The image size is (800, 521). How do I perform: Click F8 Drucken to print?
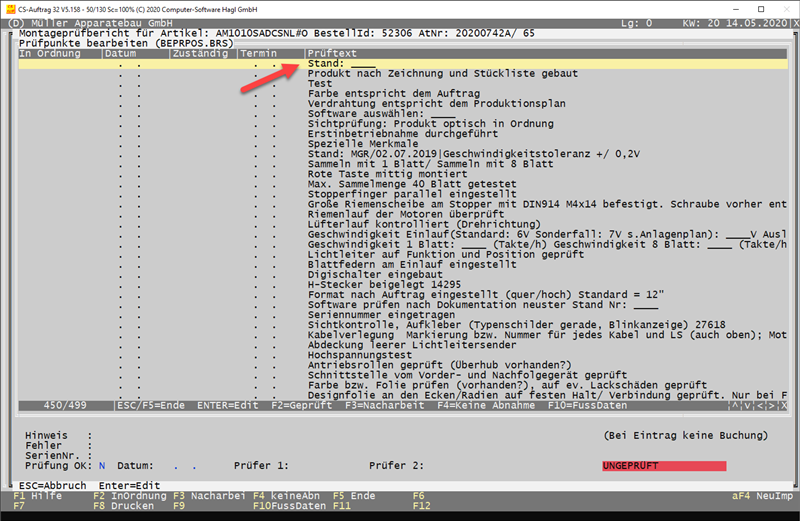click(x=116, y=506)
